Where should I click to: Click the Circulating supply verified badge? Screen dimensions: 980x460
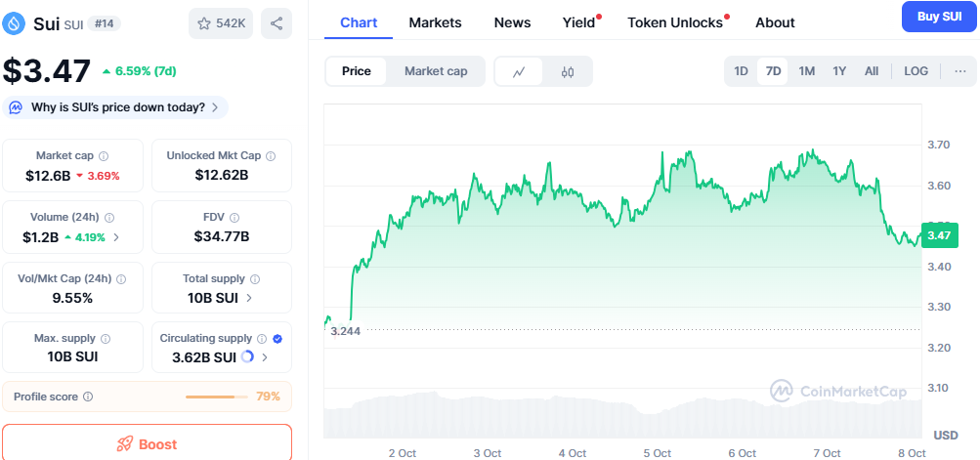click(x=277, y=338)
